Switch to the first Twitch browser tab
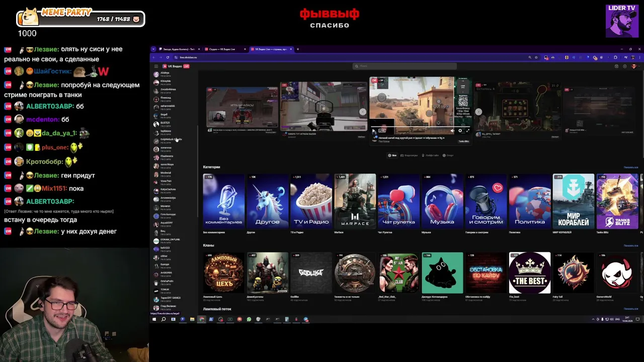The width and height of the screenshot is (644, 362). 179,49
